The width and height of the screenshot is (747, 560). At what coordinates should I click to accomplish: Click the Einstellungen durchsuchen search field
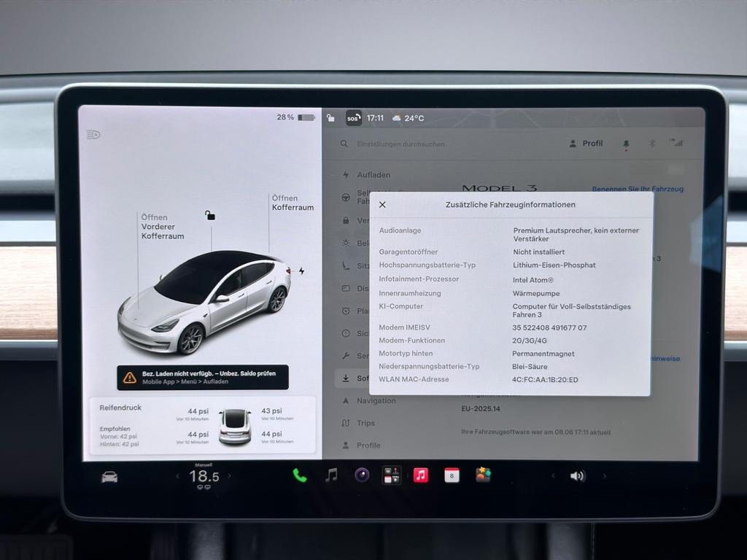[400, 144]
